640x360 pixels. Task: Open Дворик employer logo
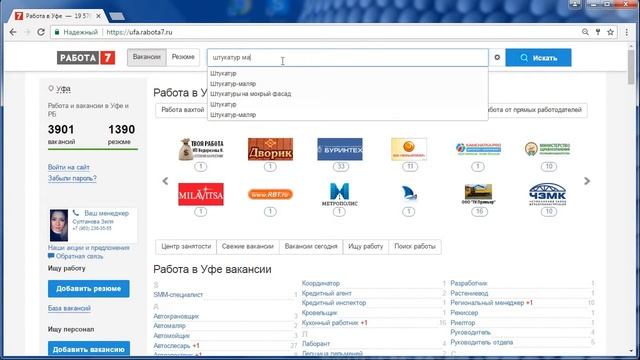pos(270,149)
